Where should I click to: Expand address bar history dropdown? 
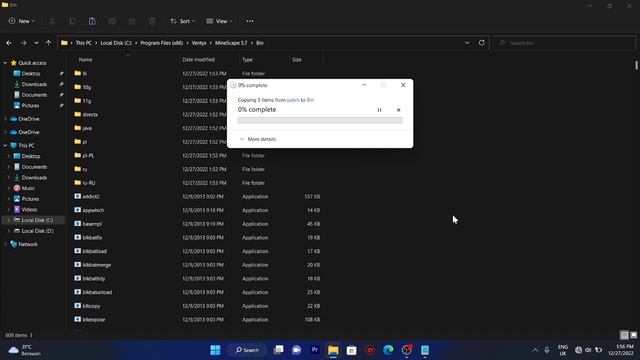click(x=467, y=43)
